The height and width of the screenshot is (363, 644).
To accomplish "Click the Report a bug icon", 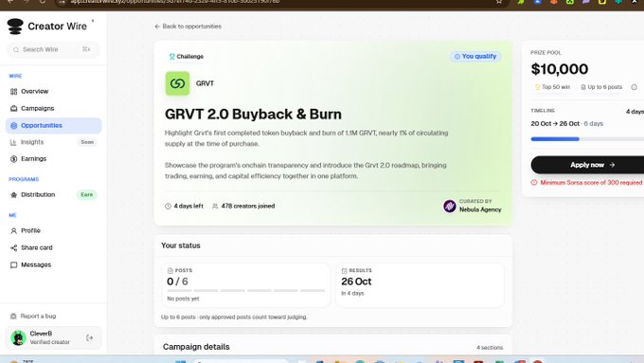I will 13,317.
